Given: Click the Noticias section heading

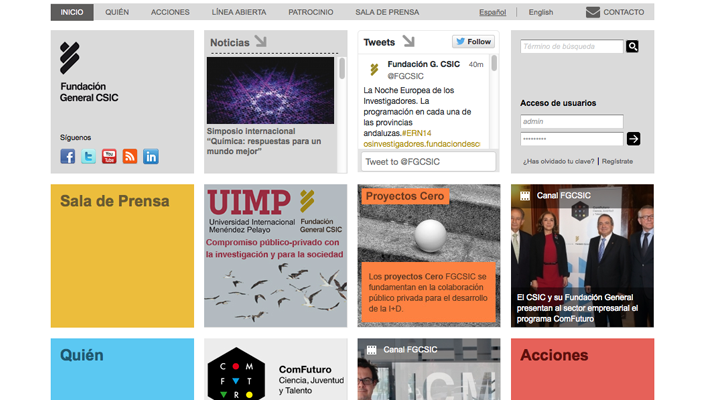Looking at the screenshot, I should coord(230,42).
